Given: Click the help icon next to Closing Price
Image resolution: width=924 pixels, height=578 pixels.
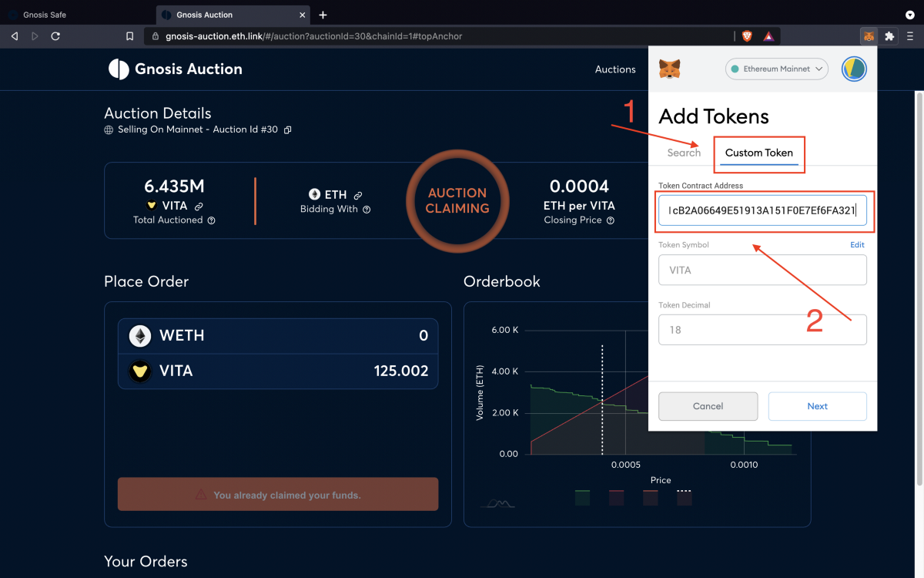Looking at the screenshot, I should pyautogui.click(x=611, y=220).
